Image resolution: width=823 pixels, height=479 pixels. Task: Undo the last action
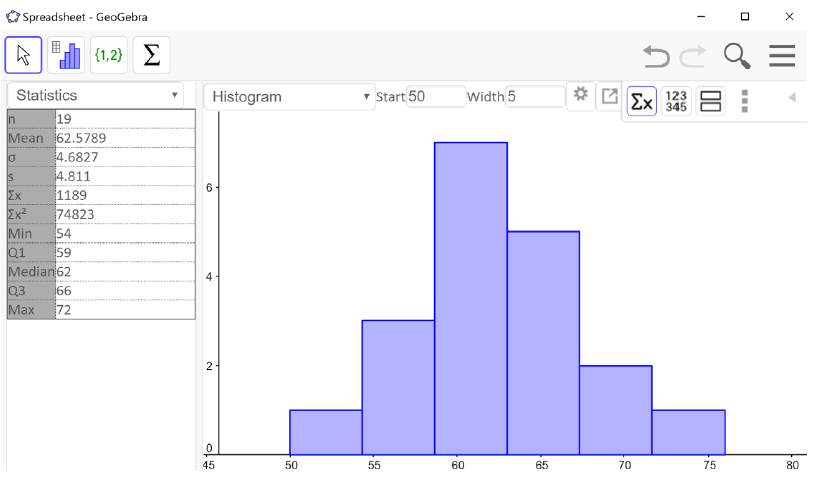coord(656,56)
